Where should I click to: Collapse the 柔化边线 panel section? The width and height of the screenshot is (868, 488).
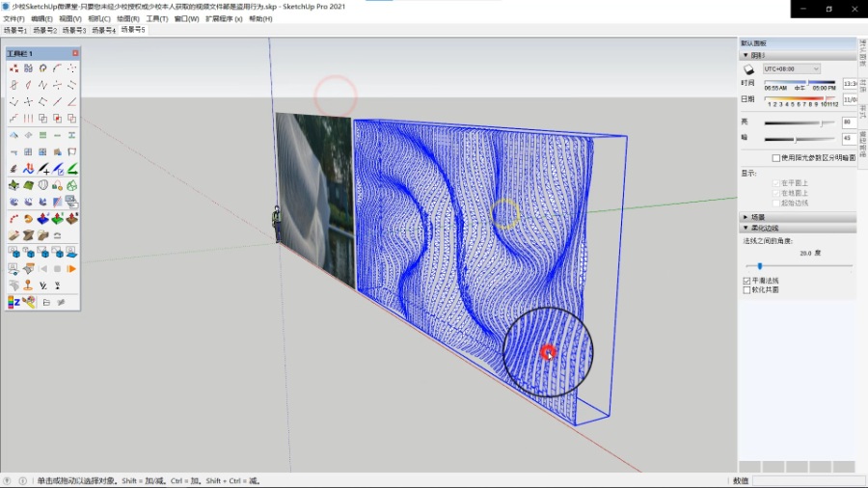click(798, 228)
